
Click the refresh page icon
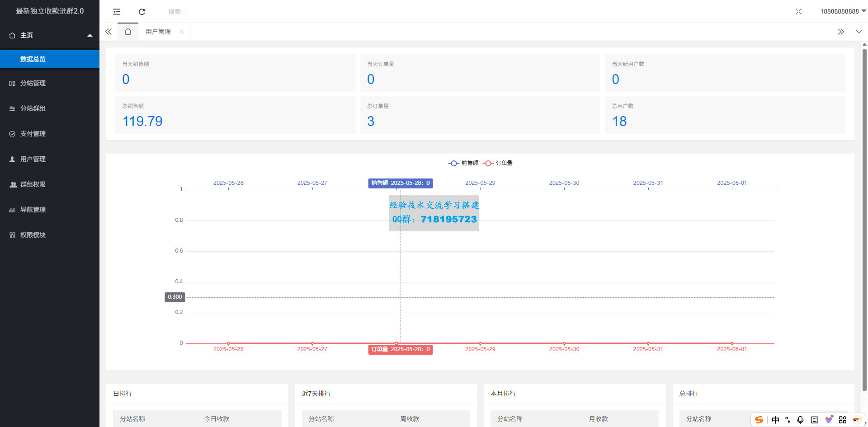pos(142,12)
